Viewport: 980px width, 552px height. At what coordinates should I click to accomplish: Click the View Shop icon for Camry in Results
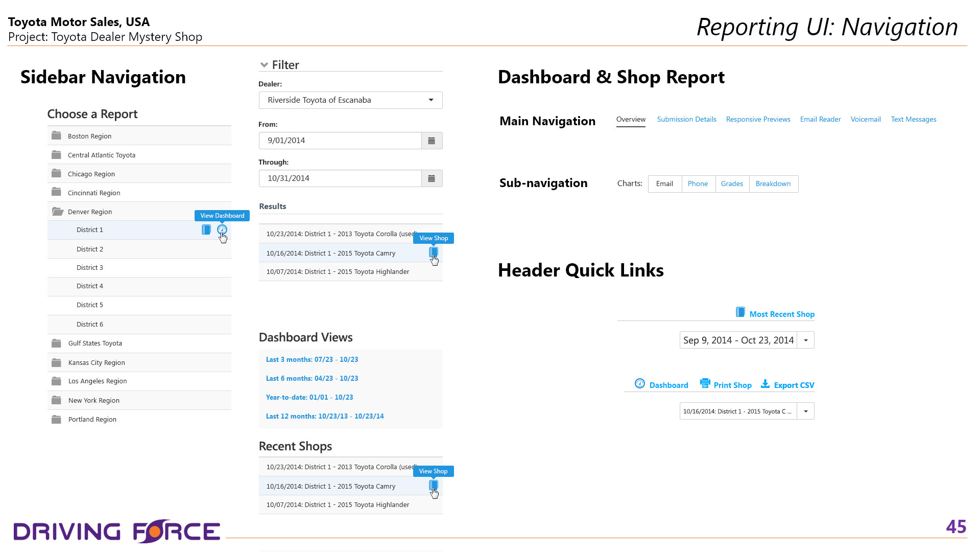click(434, 252)
